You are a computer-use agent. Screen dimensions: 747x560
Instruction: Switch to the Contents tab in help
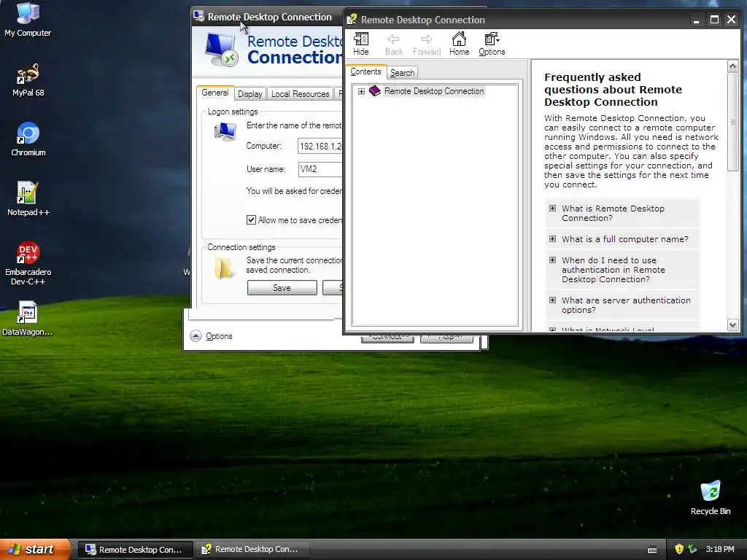pyautogui.click(x=365, y=72)
